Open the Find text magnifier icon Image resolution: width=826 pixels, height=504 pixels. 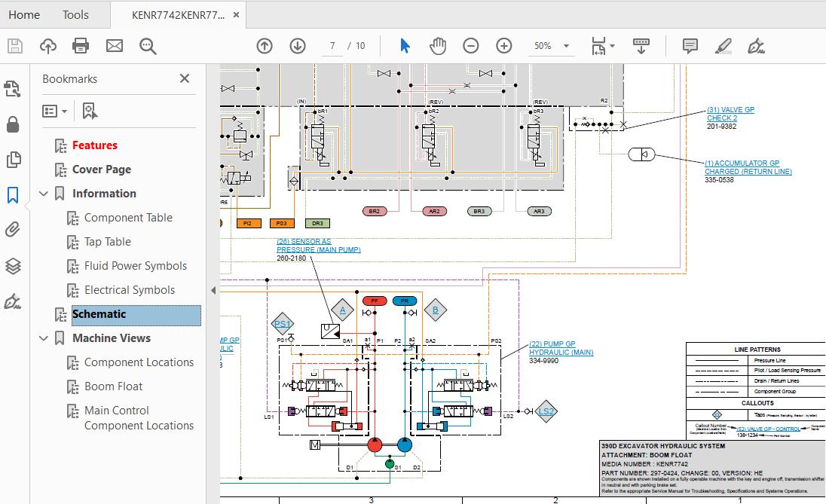coord(148,47)
